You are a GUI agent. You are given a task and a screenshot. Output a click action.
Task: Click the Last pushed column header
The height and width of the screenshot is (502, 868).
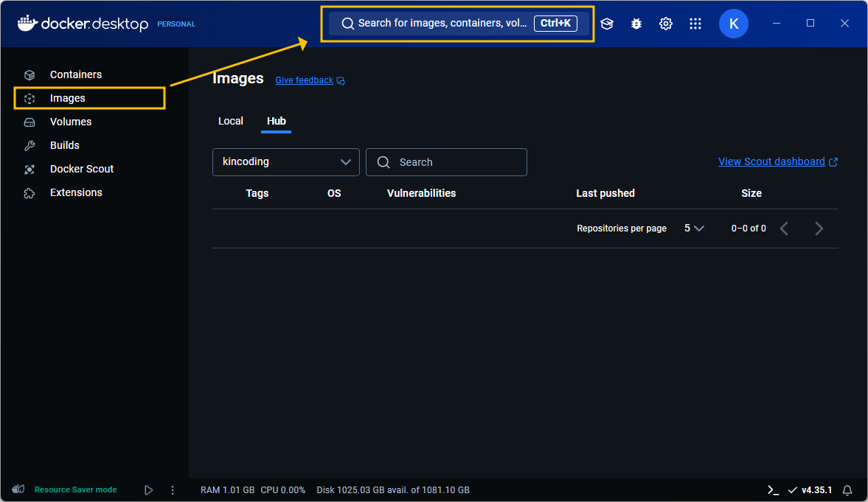pyautogui.click(x=605, y=193)
